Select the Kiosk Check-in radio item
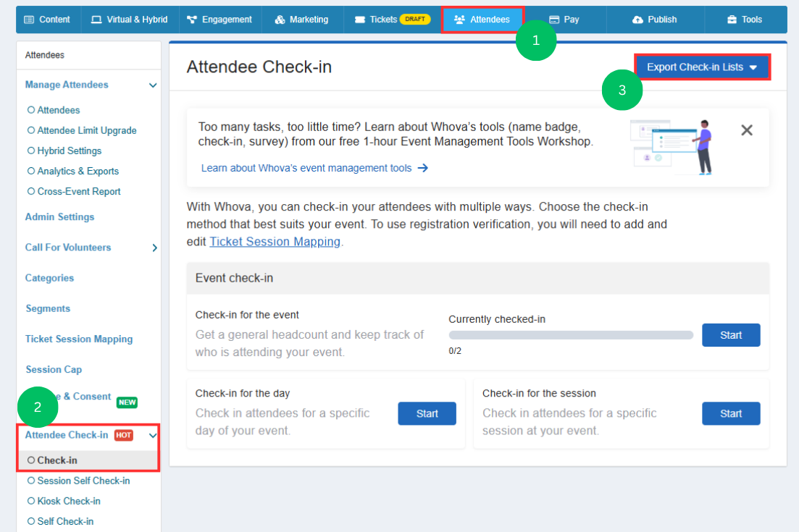The image size is (799, 532). point(64,501)
